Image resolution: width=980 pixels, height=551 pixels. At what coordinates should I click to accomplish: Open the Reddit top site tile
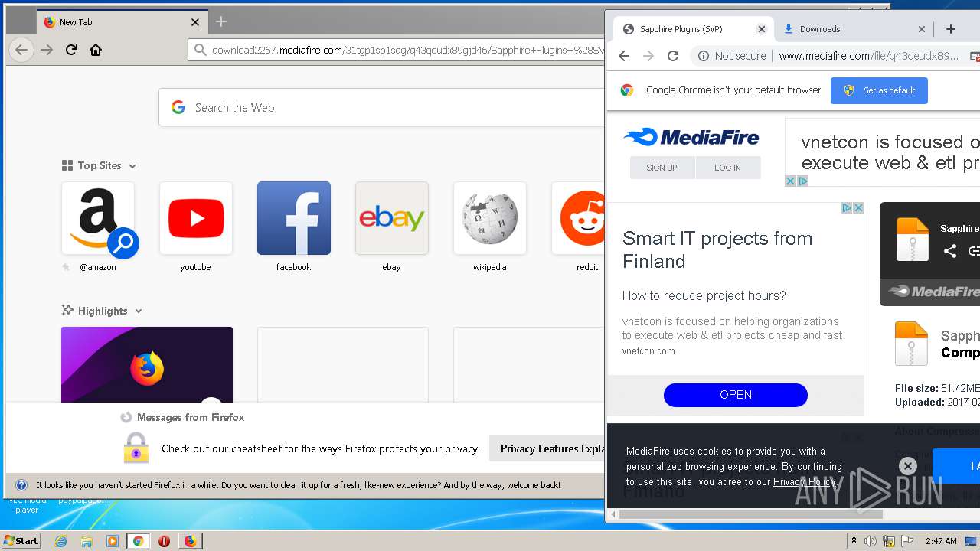click(578, 218)
